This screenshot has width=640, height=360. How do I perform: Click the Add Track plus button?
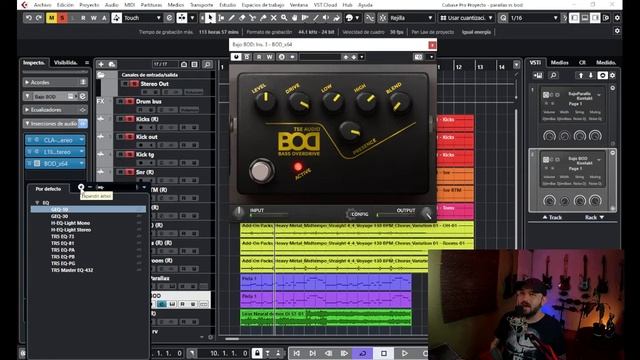[101, 64]
